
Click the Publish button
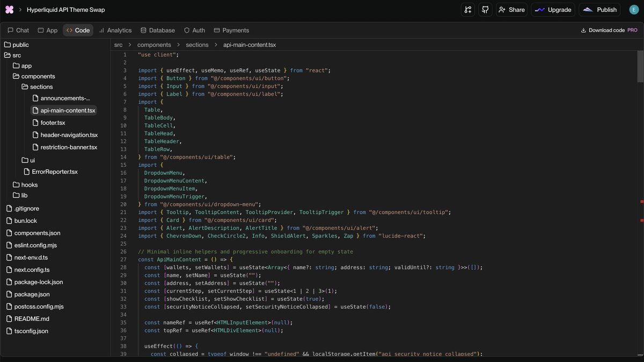click(x=599, y=9)
